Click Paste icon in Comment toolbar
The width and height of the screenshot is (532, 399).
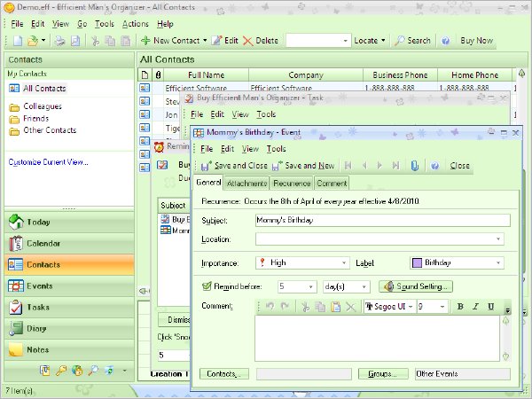[x=335, y=307]
